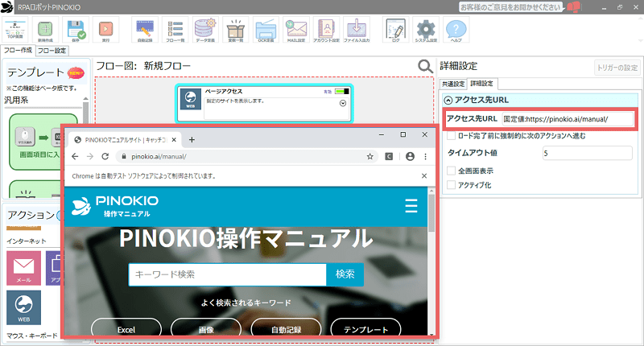Expand the ページアクセス node chevron

click(x=343, y=104)
